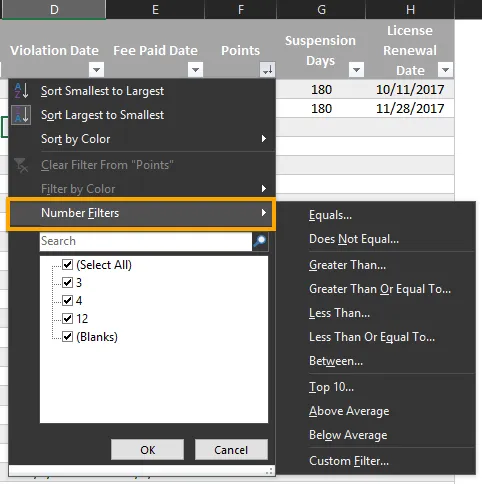Click the 180 cell beside 10/11/2017

click(x=321, y=89)
